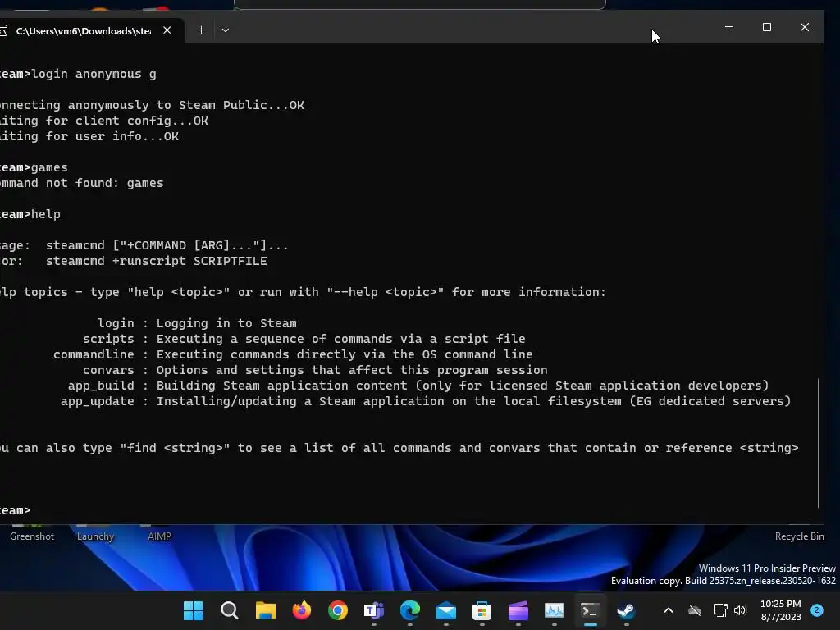
Task: Click 'Waiting for user info...OK' line
Action: tap(89, 136)
